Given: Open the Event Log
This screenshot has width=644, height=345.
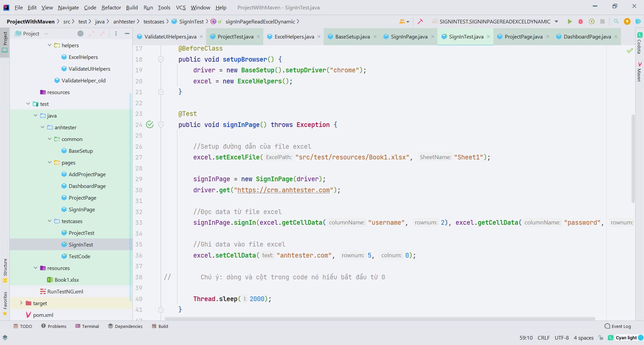Looking at the screenshot, I should 618,326.
